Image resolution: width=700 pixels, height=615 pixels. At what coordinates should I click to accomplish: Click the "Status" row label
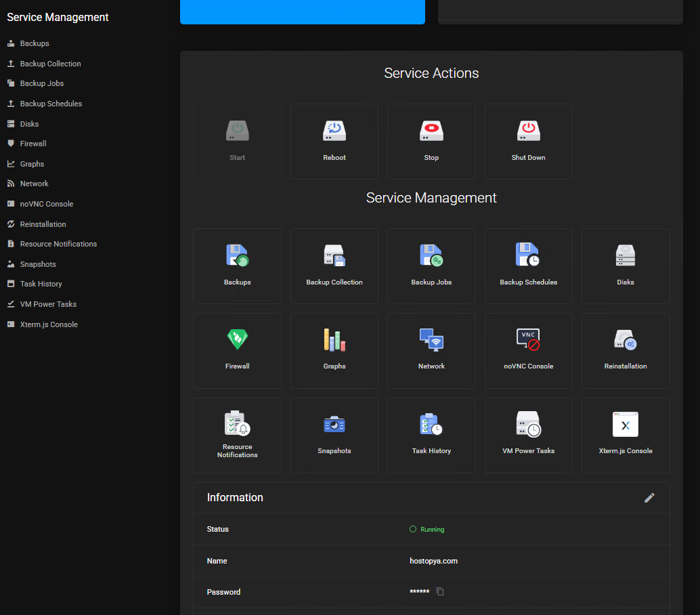(x=217, y=529)
